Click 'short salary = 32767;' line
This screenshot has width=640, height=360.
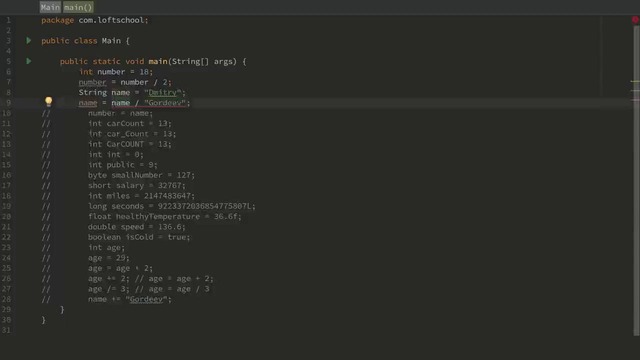tap(137, 185)
